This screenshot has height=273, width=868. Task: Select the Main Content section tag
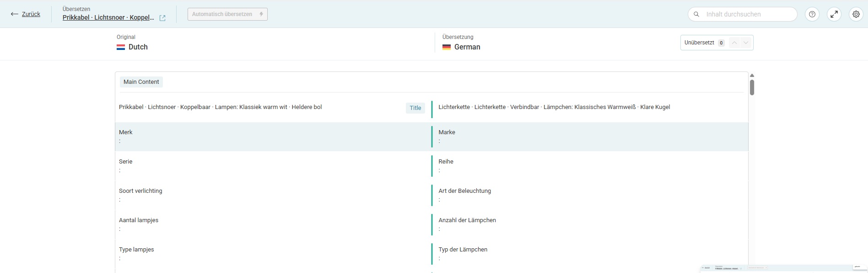(x=141, y=82)
